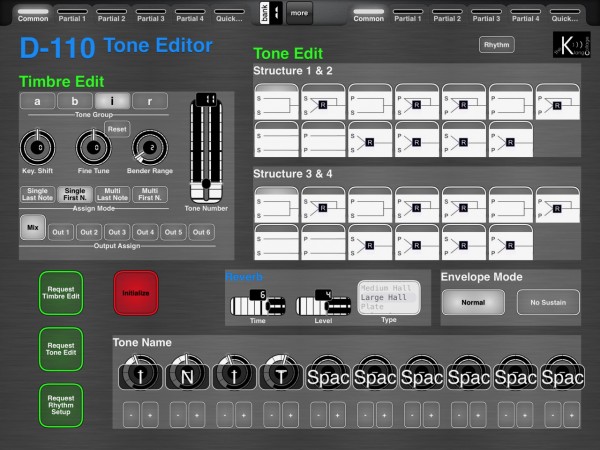Select bottom-row P-P ring mod structure in Structure 3 & 4
Screen dimensions: 600x450
point(511,242)
